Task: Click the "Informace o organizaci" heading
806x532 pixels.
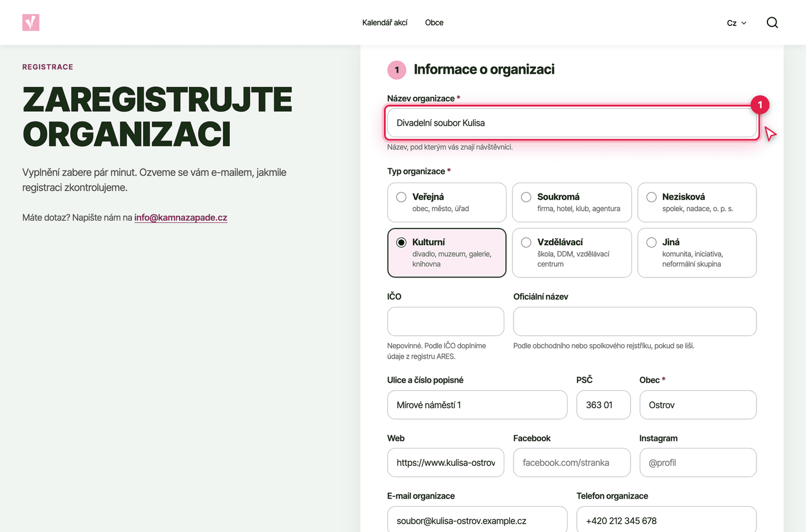Action: [484, 70]
